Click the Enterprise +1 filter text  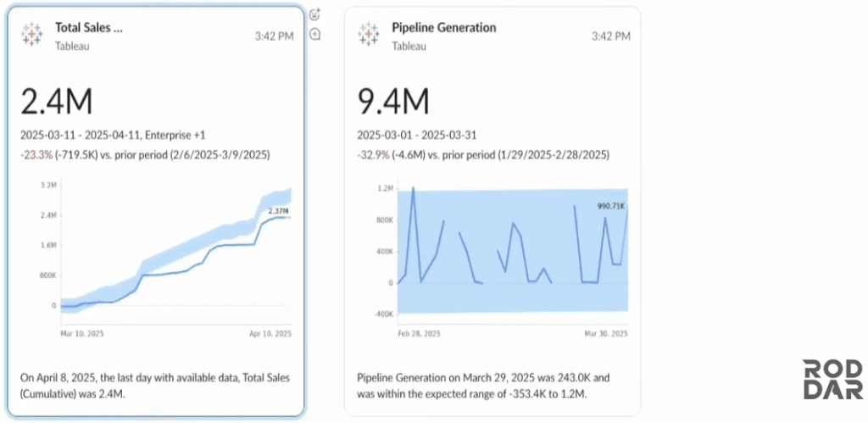(176, 135)
